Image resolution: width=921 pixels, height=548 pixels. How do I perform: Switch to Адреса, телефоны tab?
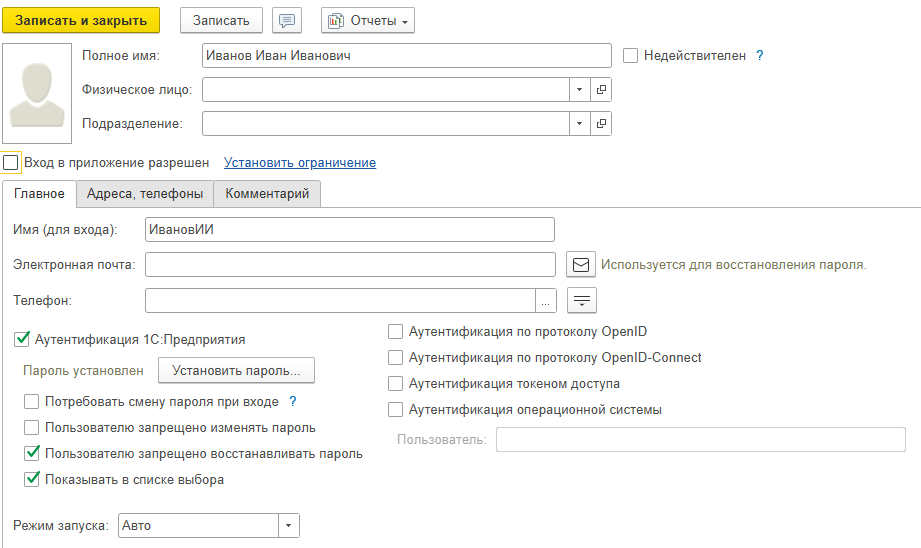click(x=145, y=194)
